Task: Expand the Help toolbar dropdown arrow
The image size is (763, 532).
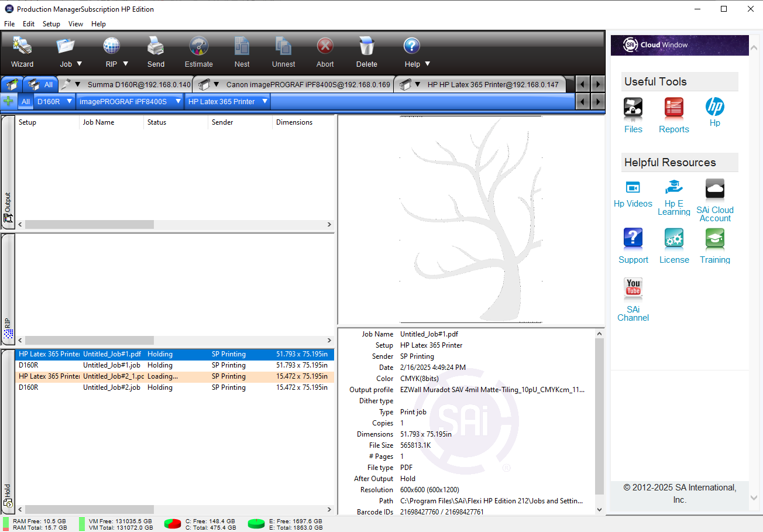Action: click(427, 64)
